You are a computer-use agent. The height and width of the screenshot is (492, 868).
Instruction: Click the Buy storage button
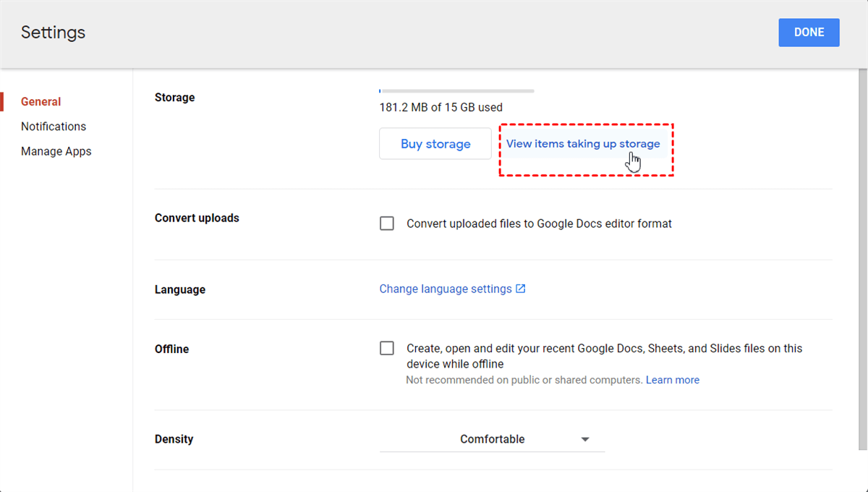pyautogui.click(x=435, y=144)
